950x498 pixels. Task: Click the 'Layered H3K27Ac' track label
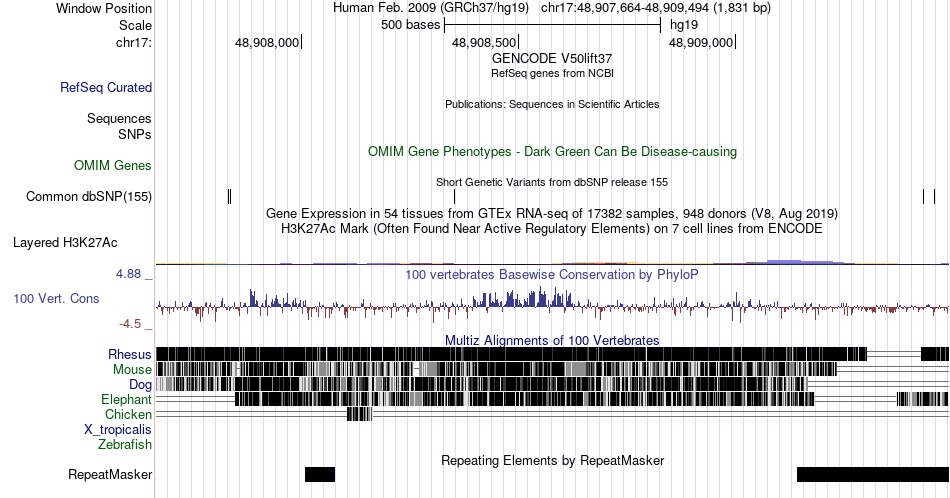click(x=65, y=242)
